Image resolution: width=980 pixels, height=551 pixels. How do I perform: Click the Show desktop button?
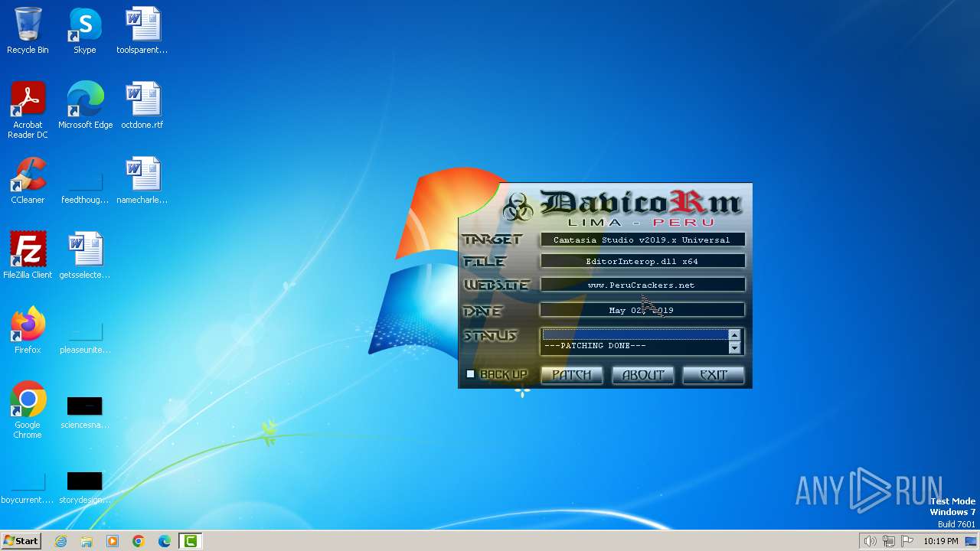[x=972, y=541]
